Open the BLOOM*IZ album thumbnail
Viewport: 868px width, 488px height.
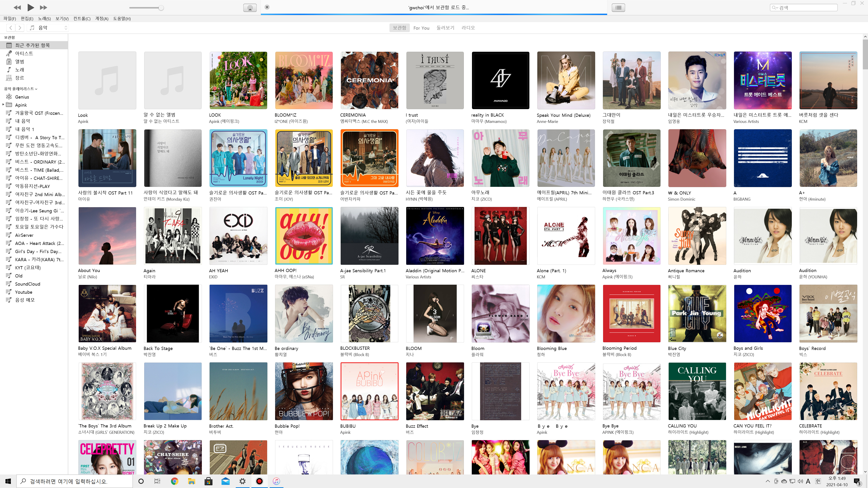304,80
